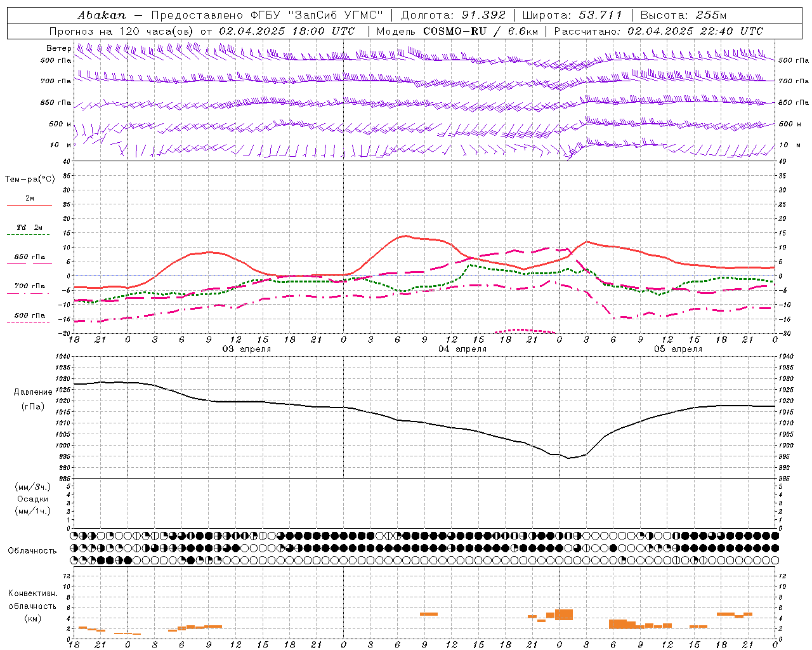Click the "Модель COSMO-RU / 6.6км" text
The height and width of the screenshot is (650, 812).
click(x=457, y=30)
